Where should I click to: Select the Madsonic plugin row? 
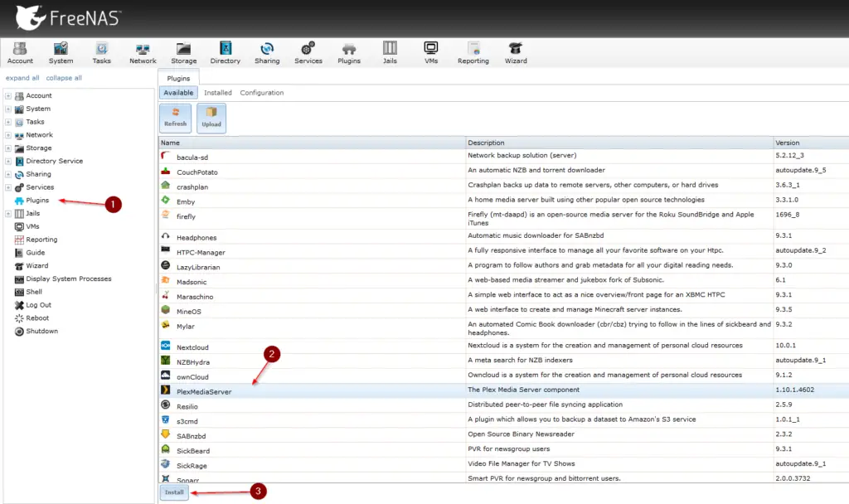[x=503, y=281]
